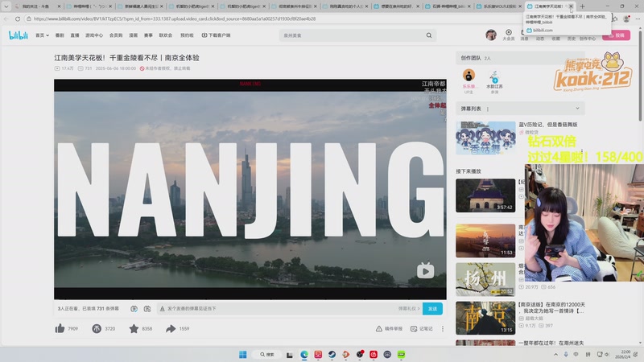The image size is (644, 362).
Task: Give coins with the coin icon
Action: [x=97, y=328]
